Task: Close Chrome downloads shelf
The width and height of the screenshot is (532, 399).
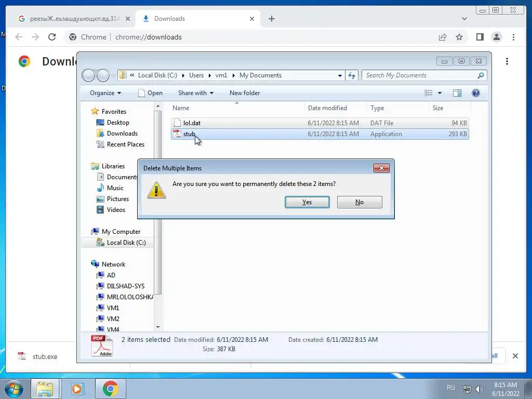Action: pyautogui.click(x=515, y=356)
